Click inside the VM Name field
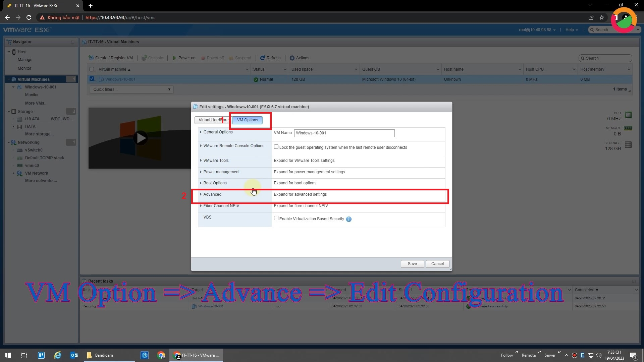The height and width of the screenshot is (362, 644). [344, 133]
